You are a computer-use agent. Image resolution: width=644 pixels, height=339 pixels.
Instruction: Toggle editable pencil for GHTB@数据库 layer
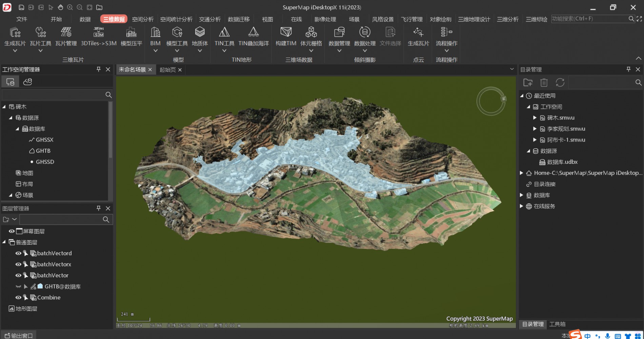33,287
